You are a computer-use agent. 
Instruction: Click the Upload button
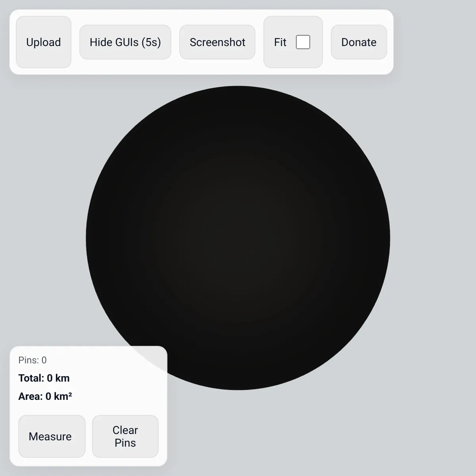coord(44,42)
